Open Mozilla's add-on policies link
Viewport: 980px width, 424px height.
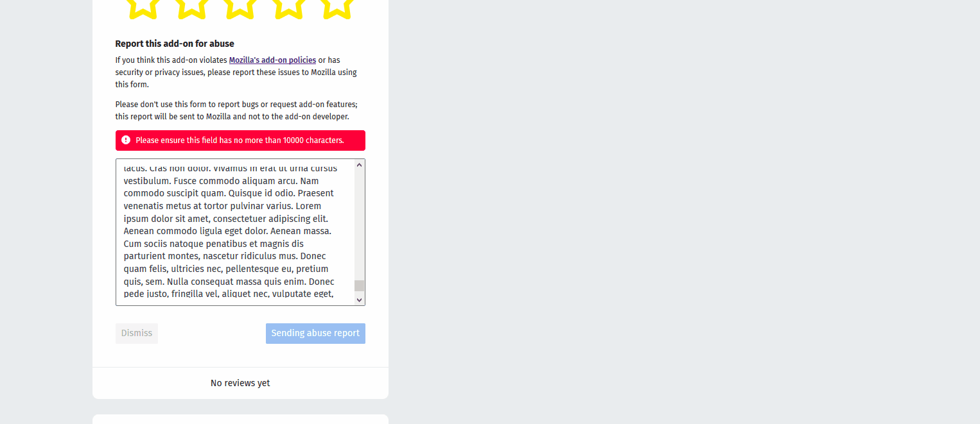[x=272, y=60]
